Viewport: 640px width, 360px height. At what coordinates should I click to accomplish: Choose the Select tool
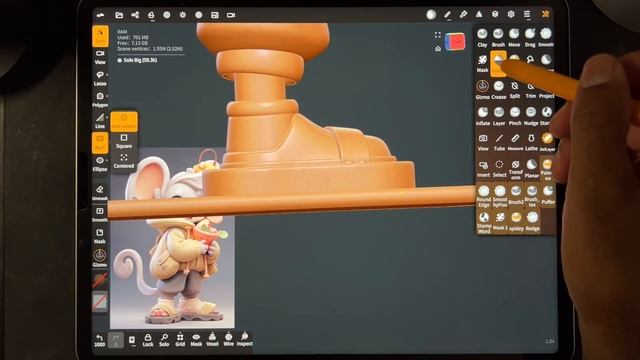click(499, 169)
